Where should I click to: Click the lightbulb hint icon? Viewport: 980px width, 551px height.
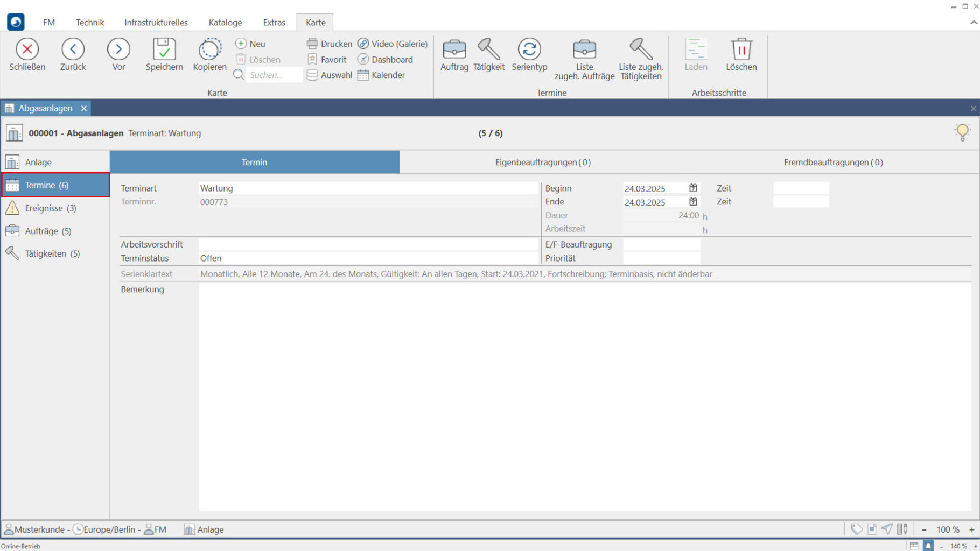click(962, 132)
